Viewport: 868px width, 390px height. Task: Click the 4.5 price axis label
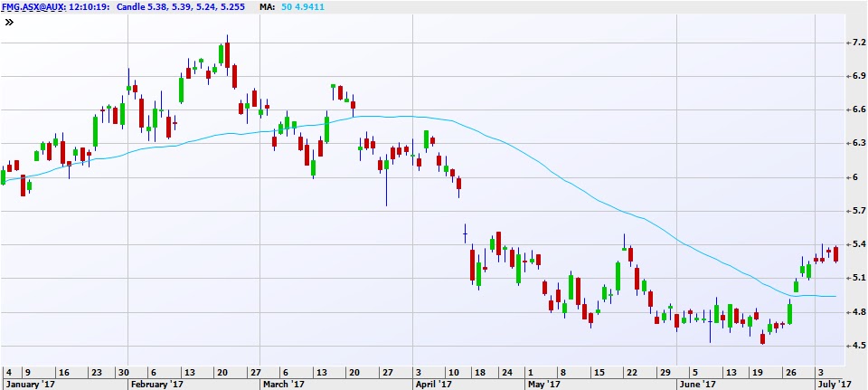859,345
